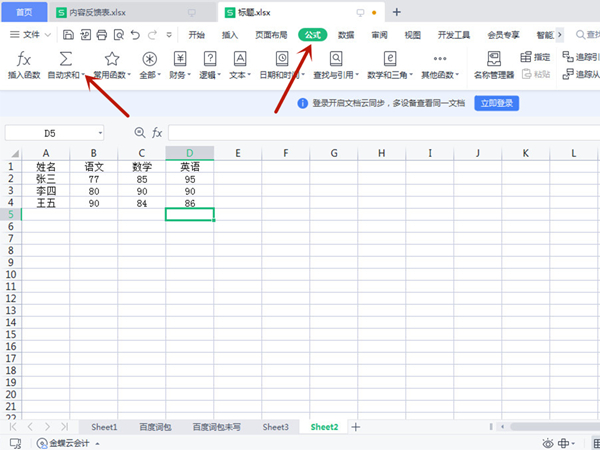Image resolution: width=600 pixels, height=450 pixels.
Task: Switch to the Sheet1 worksheet tab
Action: coord(104,427)
